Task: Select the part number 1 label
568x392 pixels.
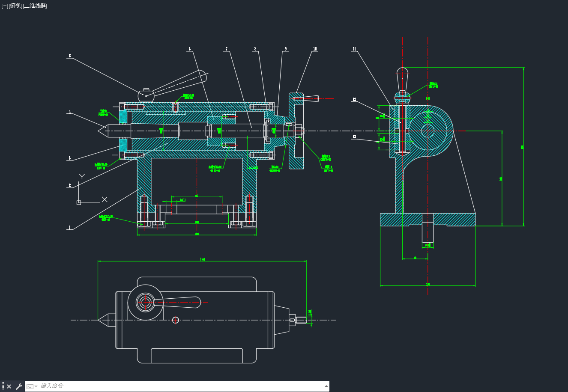Action: pyautogui.click(x=69, y=228)
